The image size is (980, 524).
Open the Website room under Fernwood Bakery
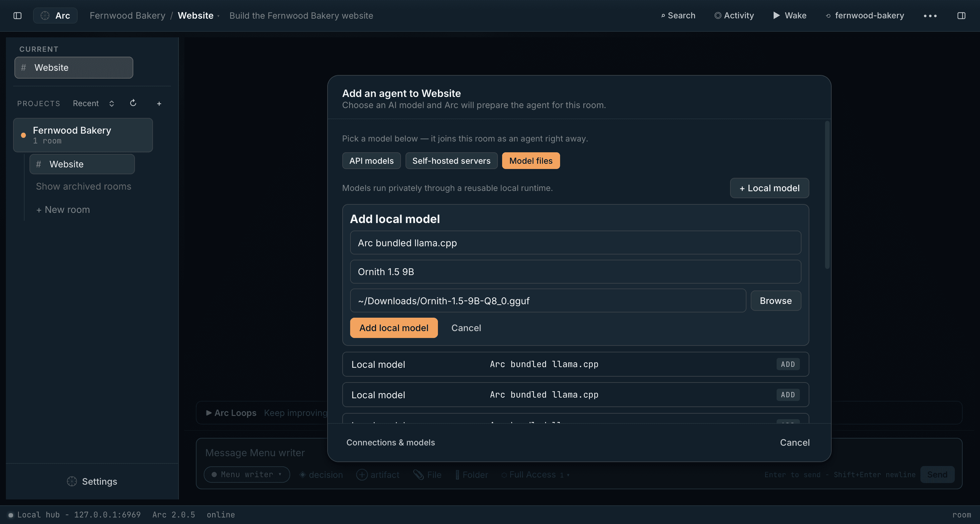click(82, 164)
